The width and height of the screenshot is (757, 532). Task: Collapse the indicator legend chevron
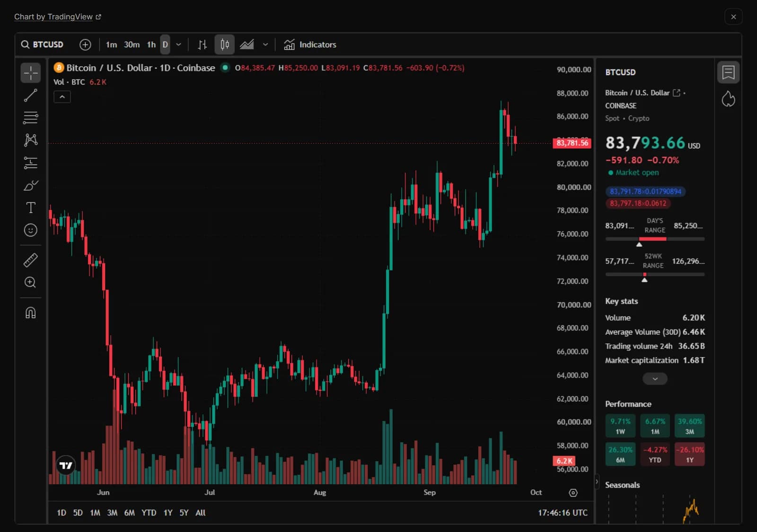point(62,97)
